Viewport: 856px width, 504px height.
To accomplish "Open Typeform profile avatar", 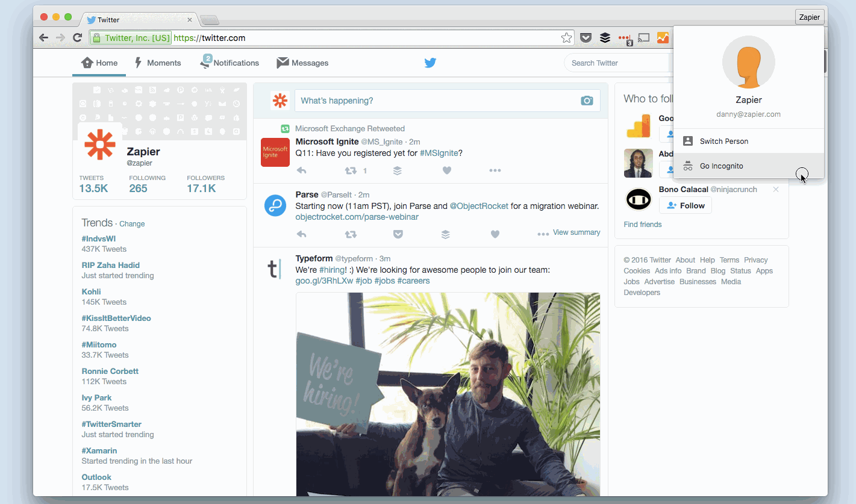I will click(x=275, y=268).
